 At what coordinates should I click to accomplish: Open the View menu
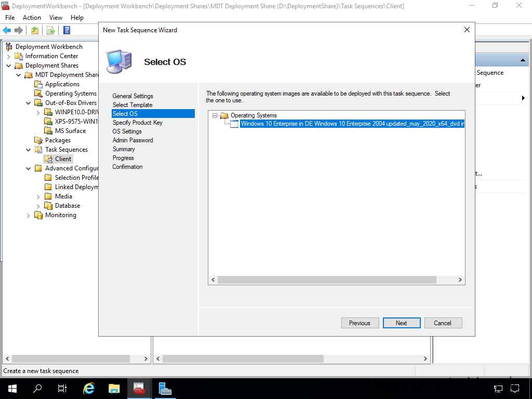tap(56, 18)
